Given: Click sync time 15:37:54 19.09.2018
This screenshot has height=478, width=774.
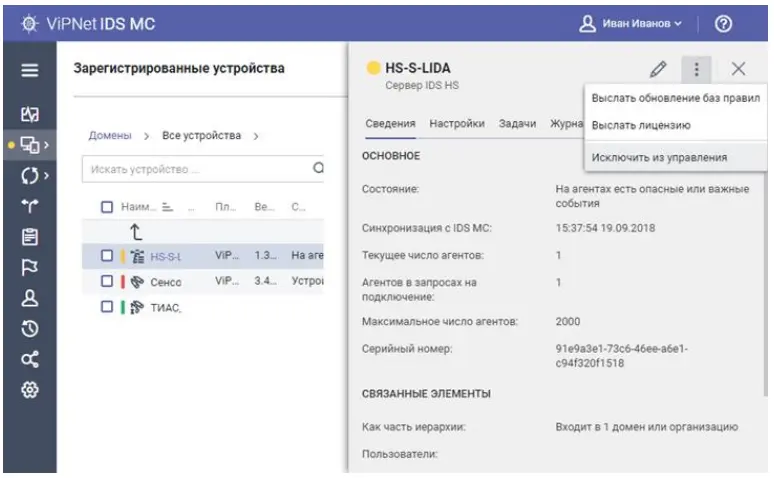Looking at the screenshot, I should (x=605, y=228).
